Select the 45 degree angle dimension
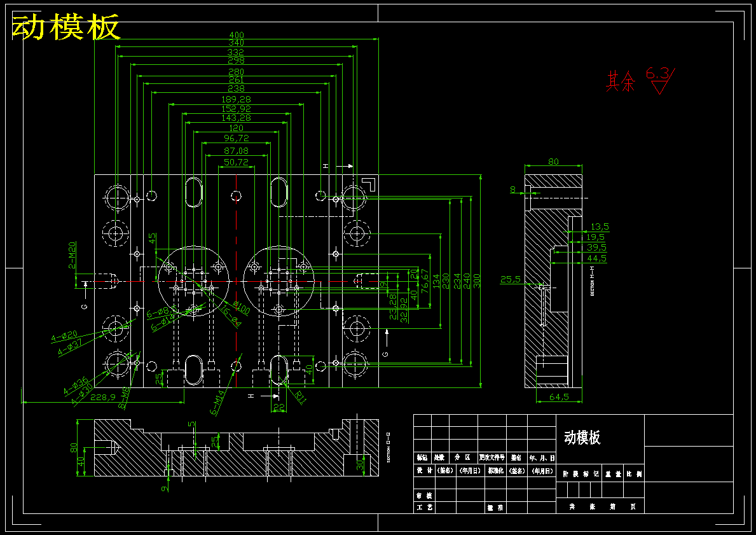This screenshot has width=756, height=535. [152, 239]
